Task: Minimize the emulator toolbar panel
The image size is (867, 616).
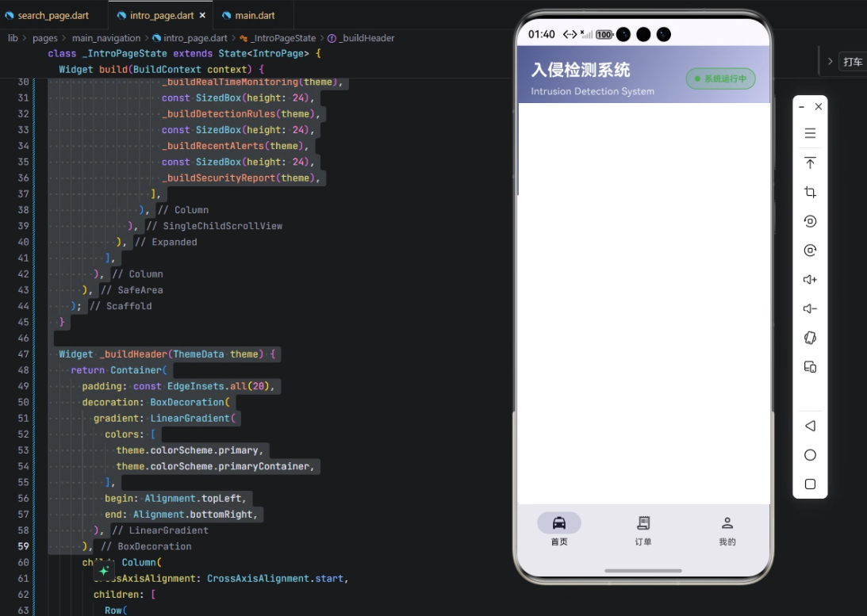Action: [801, 106]
